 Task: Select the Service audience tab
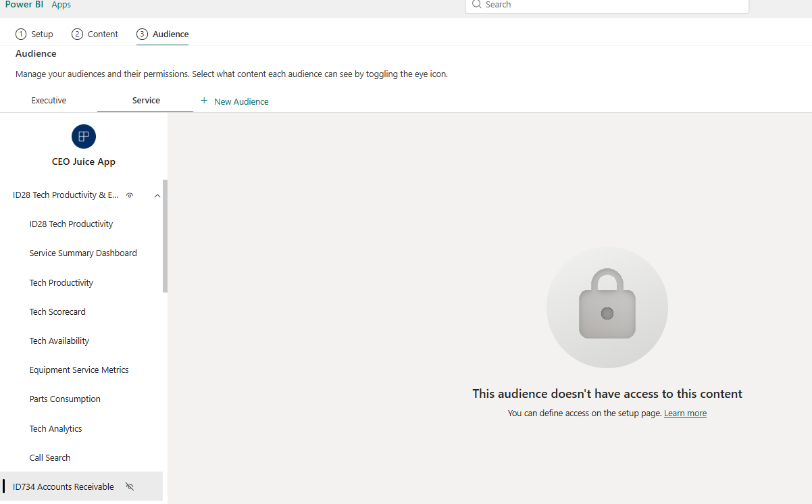tap(146, 101)
